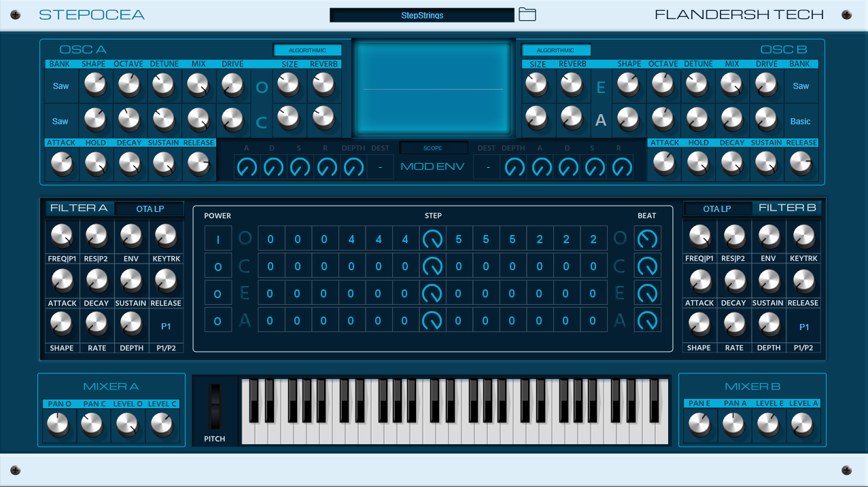Screen dimensions: 868x487
Task: Open the Filter B 'OTA LP' type selector
Action: 717,209
